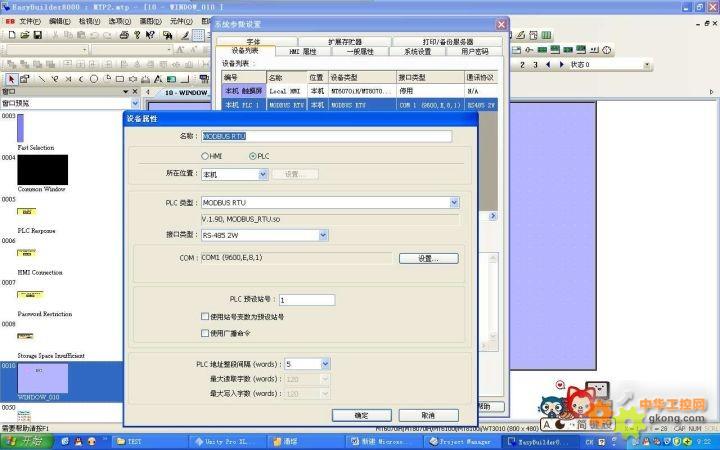Click the device name field MODBUS RTU

point(326,136)
